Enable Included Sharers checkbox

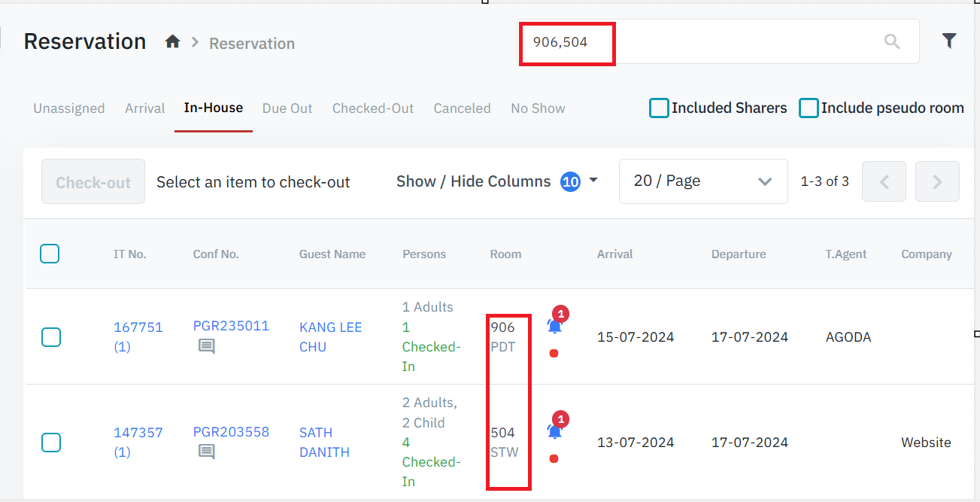[x=659, y=108]
